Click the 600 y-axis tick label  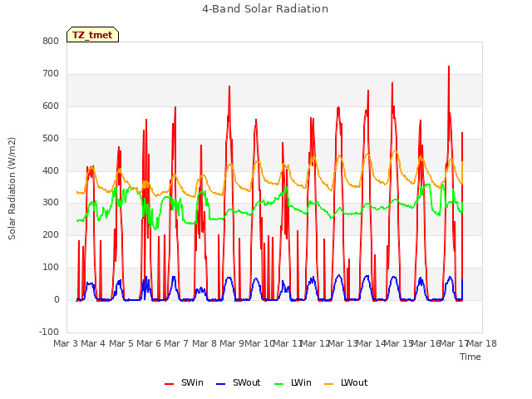(51, 106)
